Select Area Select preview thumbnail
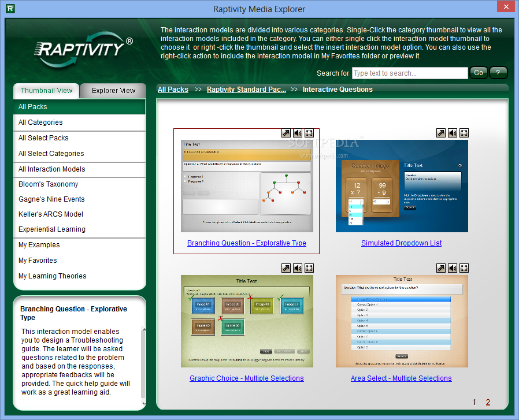Viewport: 519px width, 420px height. tap(402, 321)
